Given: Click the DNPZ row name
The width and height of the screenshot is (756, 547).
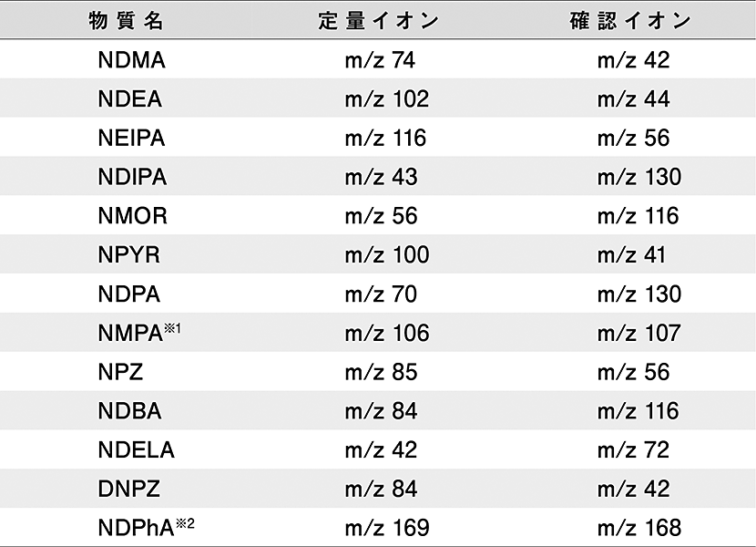Looking at the screenshot, I should click(128, 489).
